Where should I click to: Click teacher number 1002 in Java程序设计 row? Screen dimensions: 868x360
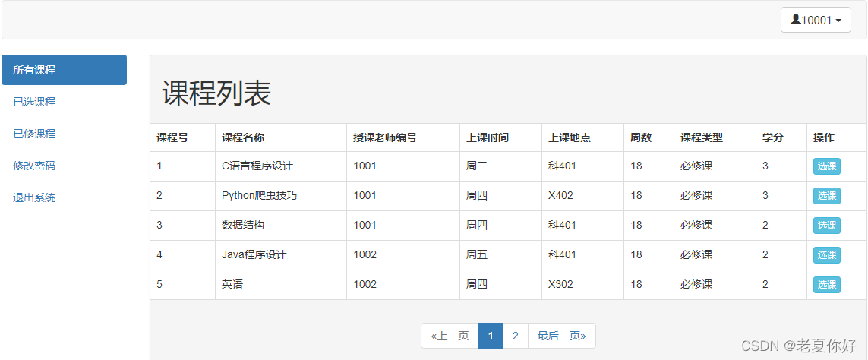click(365, 254)
